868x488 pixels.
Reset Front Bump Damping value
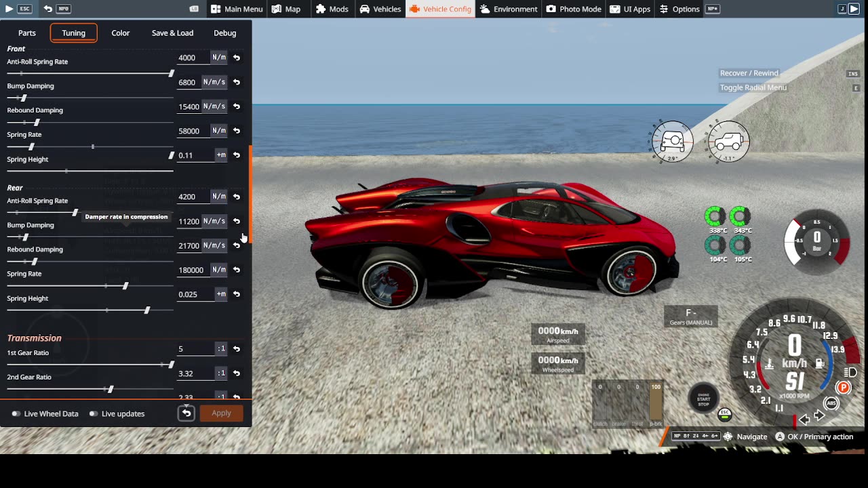click(x=237, y=82)
